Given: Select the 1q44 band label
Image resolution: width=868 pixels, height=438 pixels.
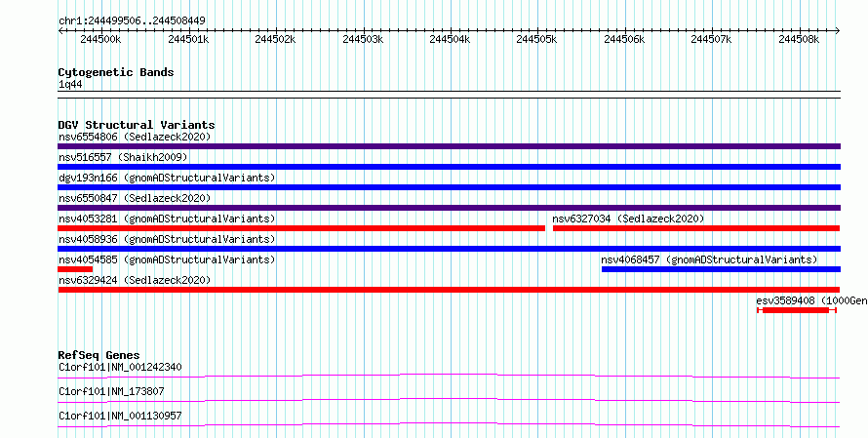Looking at the screenshot, I should click(x=71, y=85).
